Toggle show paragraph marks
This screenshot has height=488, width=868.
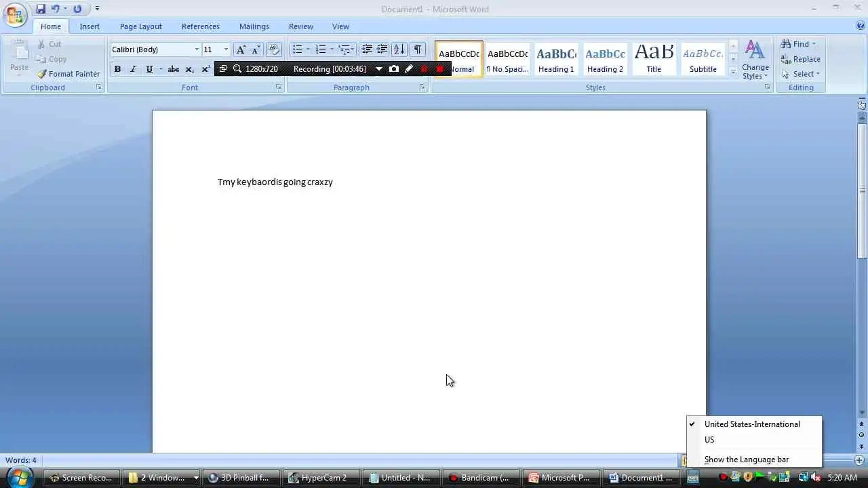click(x=418, y=49)
